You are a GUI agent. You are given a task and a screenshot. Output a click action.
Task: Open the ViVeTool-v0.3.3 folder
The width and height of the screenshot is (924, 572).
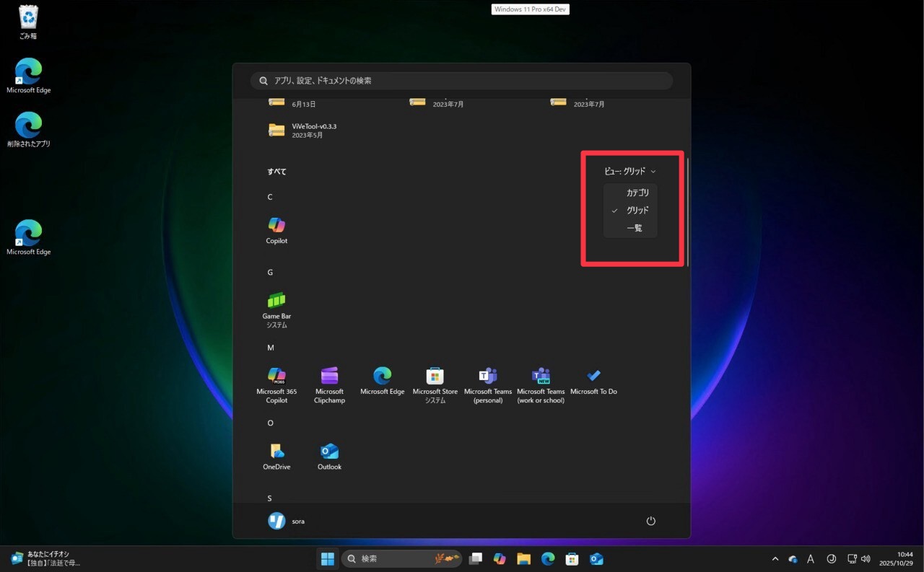303,130
